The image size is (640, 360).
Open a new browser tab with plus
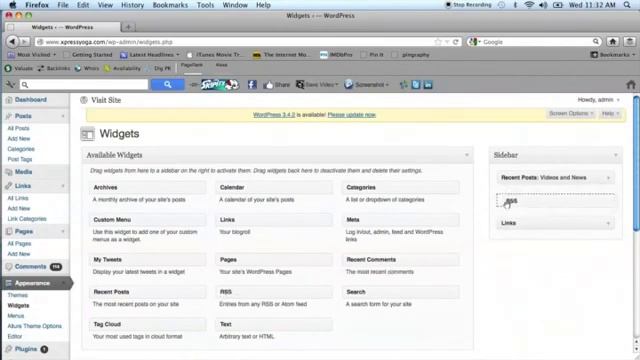pyautogui.click(x=128, y=27)
